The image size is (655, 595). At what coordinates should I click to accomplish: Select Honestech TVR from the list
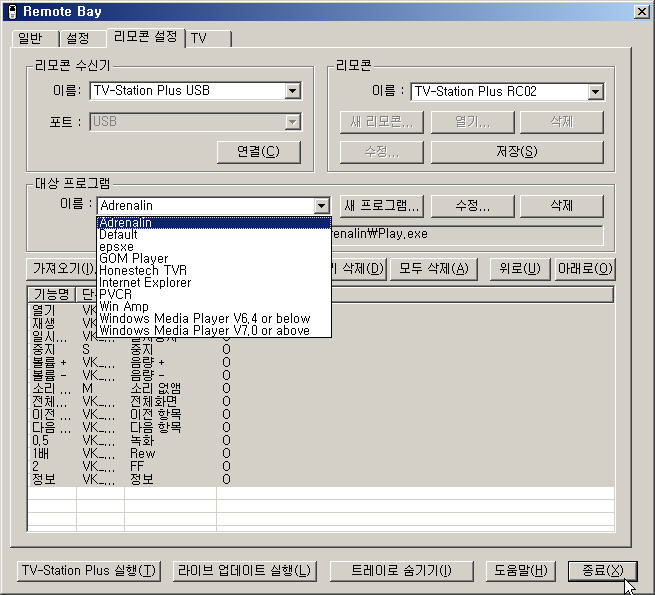[214, 270]
